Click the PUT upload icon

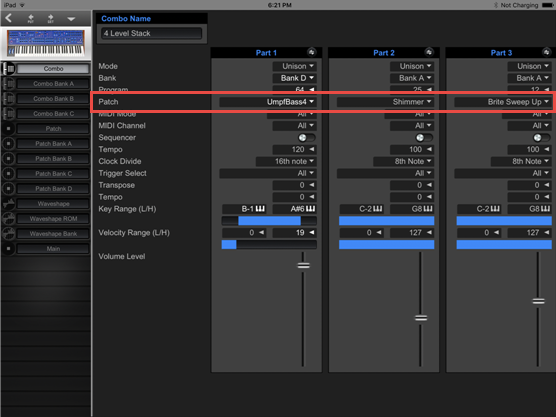click(x=30, y=18)
